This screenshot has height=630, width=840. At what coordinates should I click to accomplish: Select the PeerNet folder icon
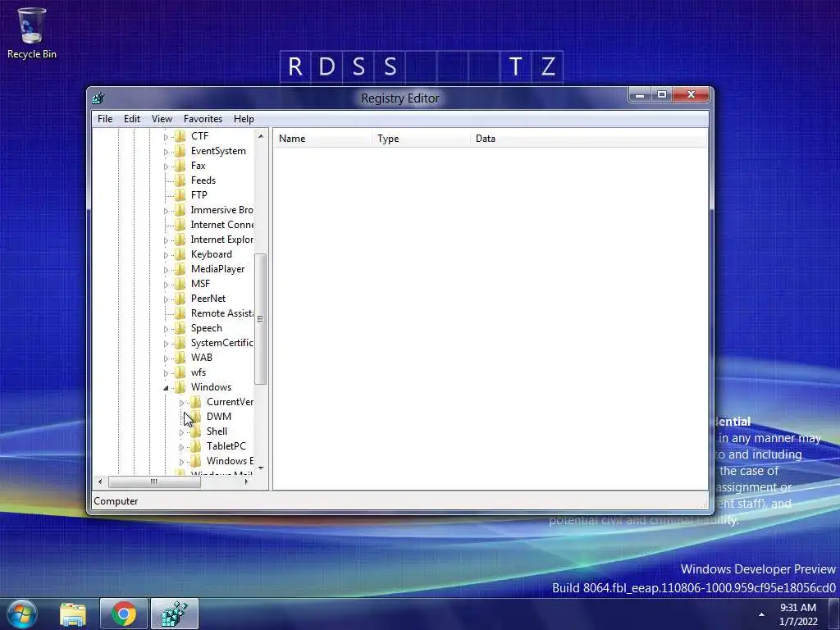180,299
